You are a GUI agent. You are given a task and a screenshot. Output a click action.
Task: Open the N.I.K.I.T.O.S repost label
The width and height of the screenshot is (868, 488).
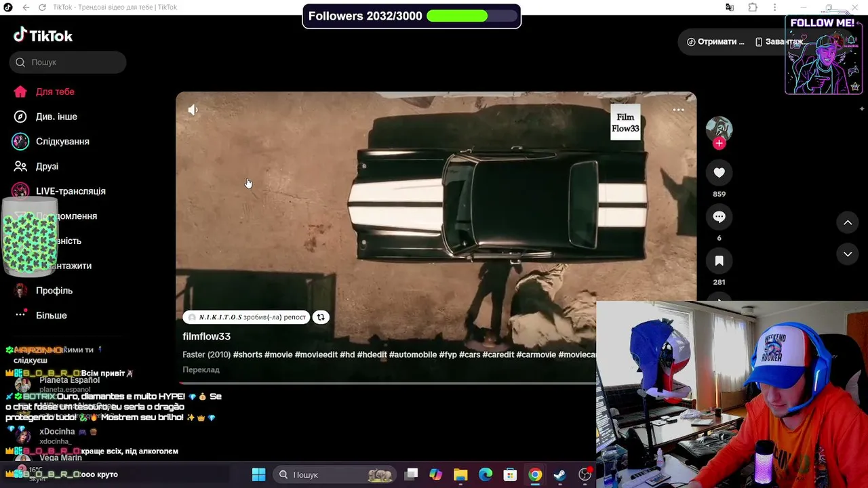tap(246, 317)
